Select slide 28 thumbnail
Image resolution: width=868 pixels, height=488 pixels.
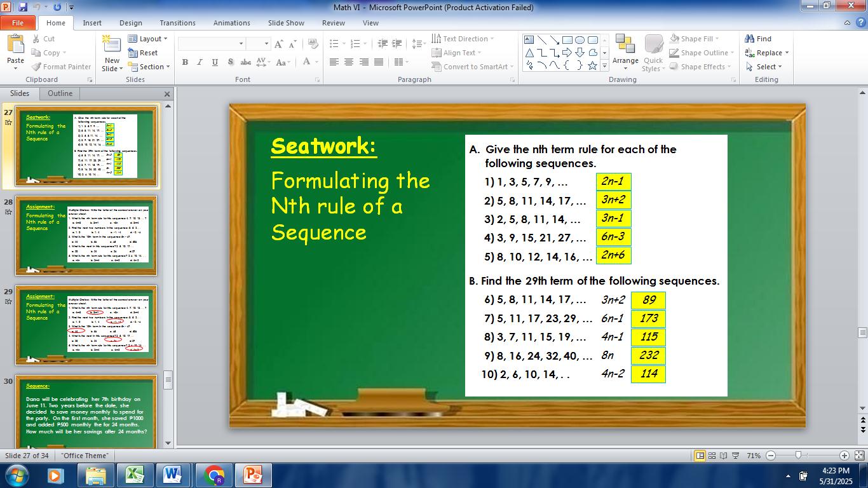pos(86,236)
